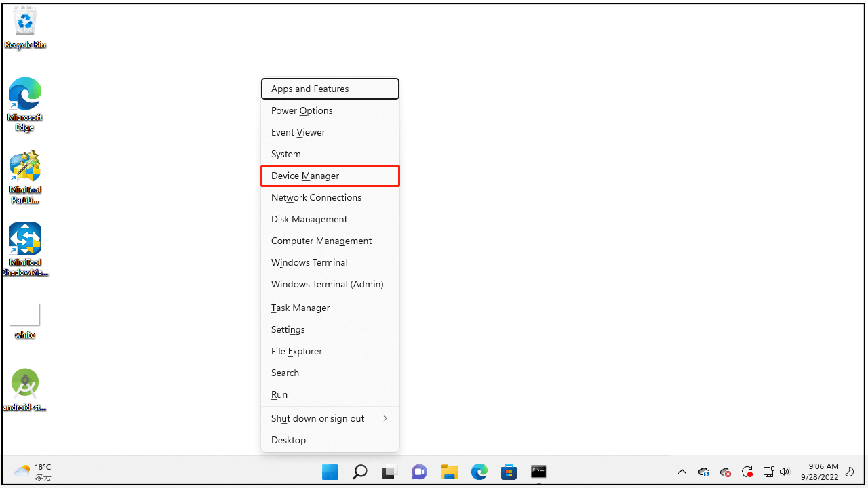Open MiniTool Partition Wizard from the desktop

(25, 176)
